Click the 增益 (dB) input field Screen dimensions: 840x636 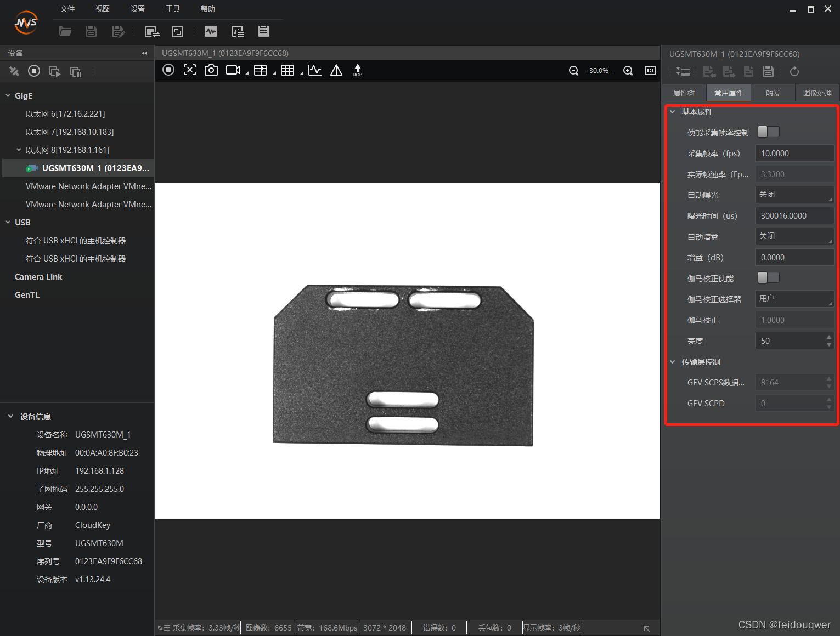pyautogui.click(x=794, y=258)
